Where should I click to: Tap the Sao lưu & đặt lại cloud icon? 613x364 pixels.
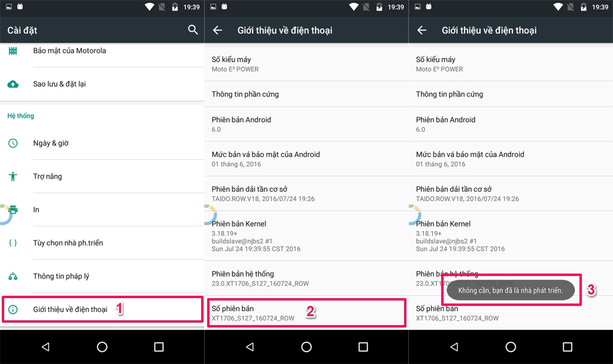13,84
